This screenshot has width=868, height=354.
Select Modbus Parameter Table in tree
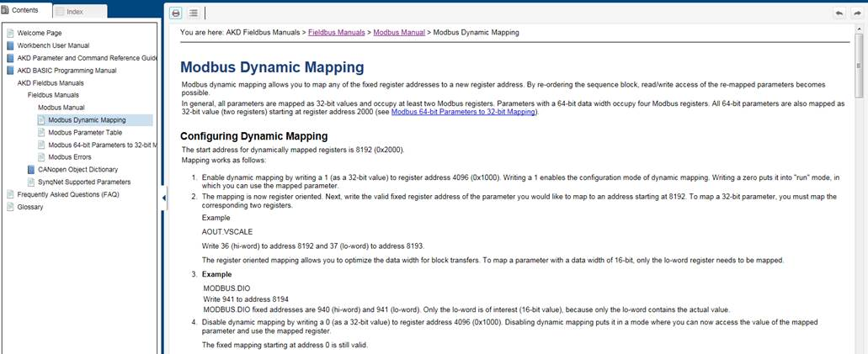(x=85, y=133)
